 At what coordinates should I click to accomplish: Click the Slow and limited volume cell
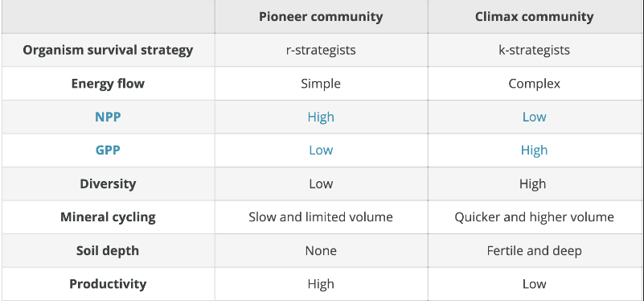coord(321,216)
